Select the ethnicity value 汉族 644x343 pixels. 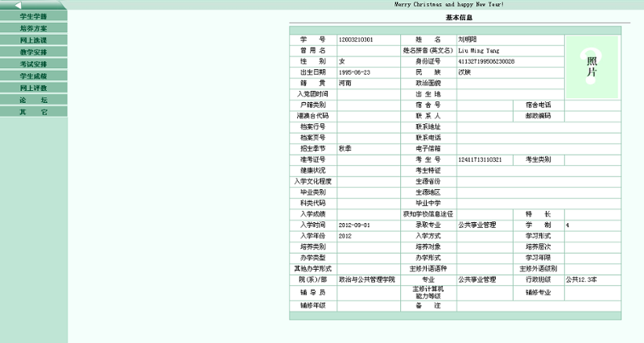[x=464, y=72]
